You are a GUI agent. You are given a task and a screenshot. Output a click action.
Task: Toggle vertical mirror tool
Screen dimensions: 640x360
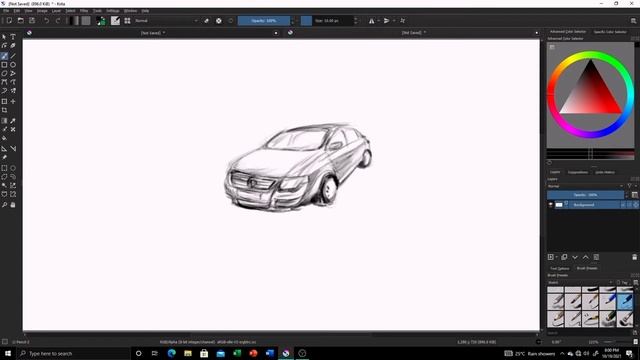click(x=386, y=21)
